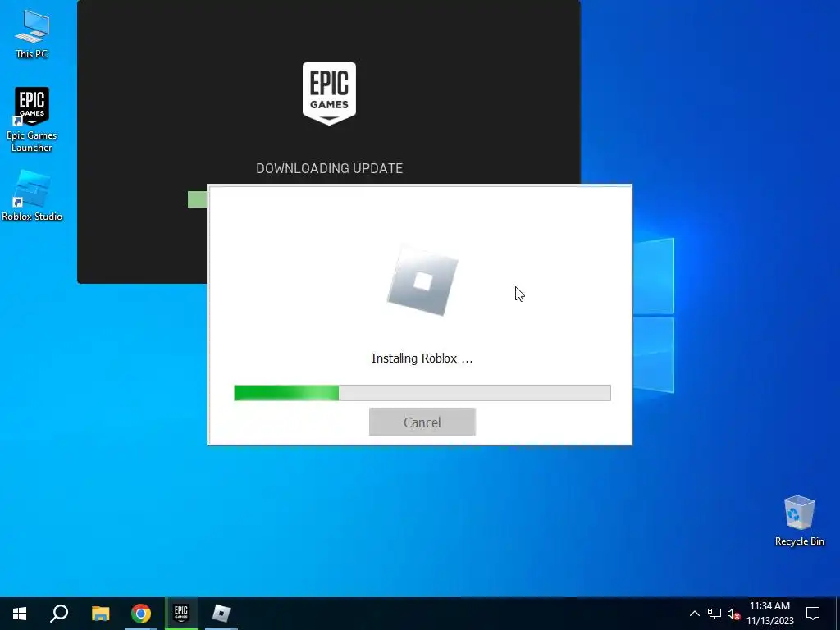Select the Roblox Studio desktop shortcut
This screenshot has height=630, width=840.
(32, 196)
